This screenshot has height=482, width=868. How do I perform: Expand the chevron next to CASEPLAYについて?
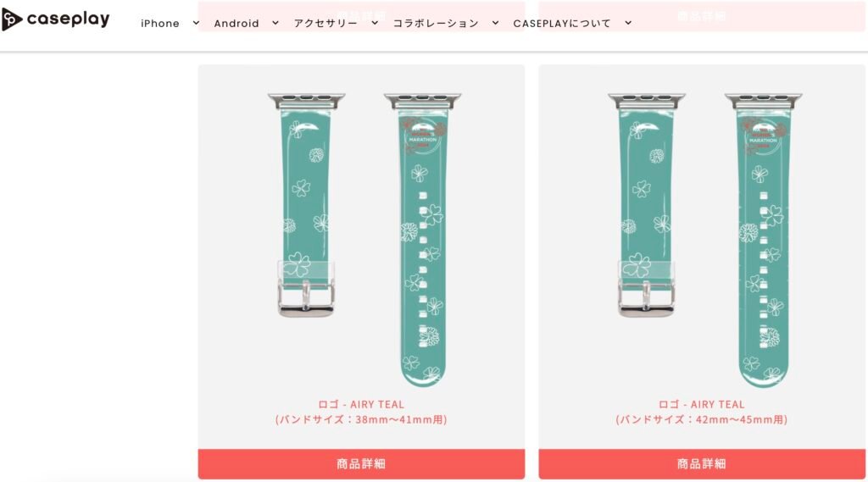628,23
